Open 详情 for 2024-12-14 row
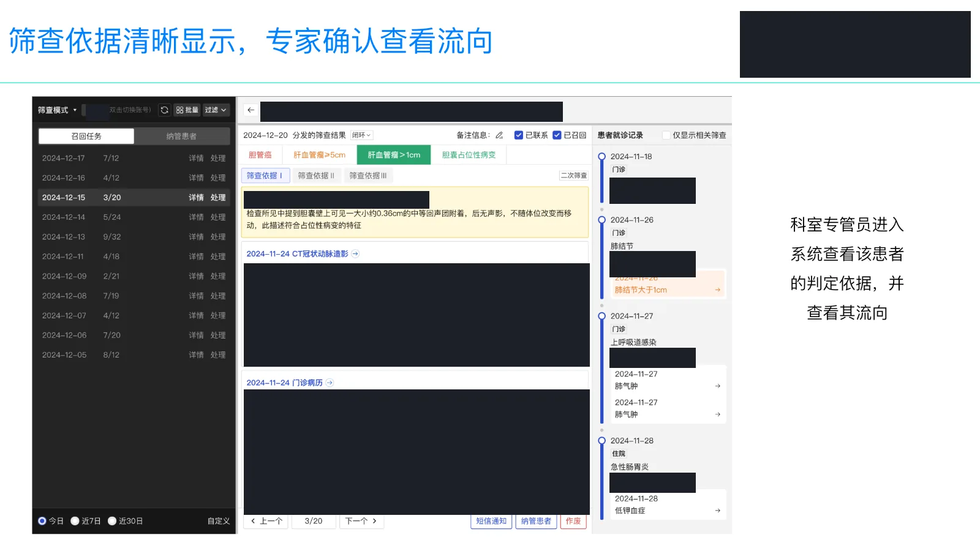 [x=196, y=217]
